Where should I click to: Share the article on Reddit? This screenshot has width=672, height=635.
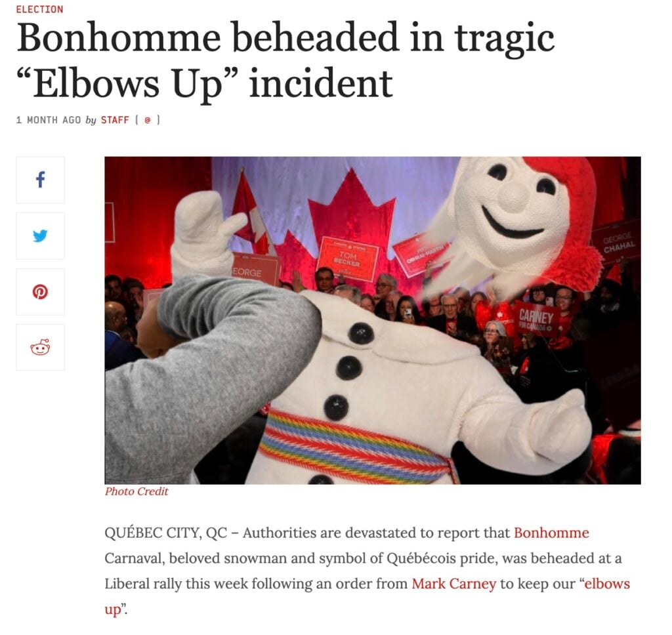pos(40,348)
